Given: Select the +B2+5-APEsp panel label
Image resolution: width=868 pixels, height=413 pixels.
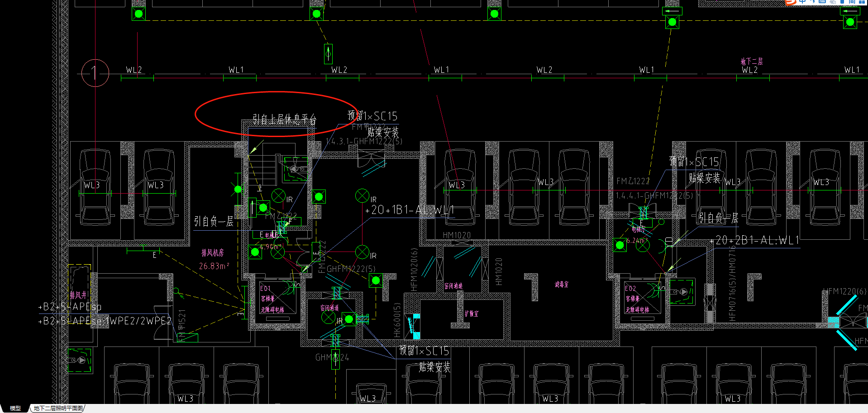Looking at the screenshot, I should (70, 307).
